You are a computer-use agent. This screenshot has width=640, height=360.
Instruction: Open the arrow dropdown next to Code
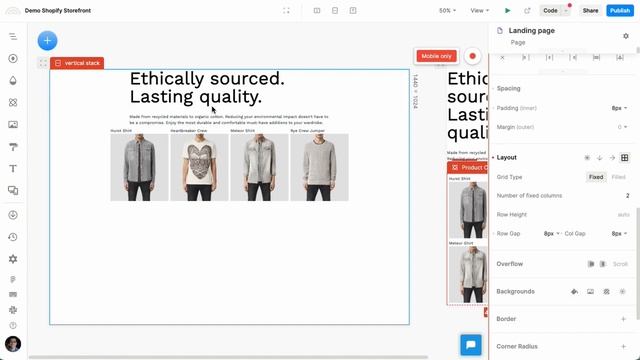coord(566,11)
